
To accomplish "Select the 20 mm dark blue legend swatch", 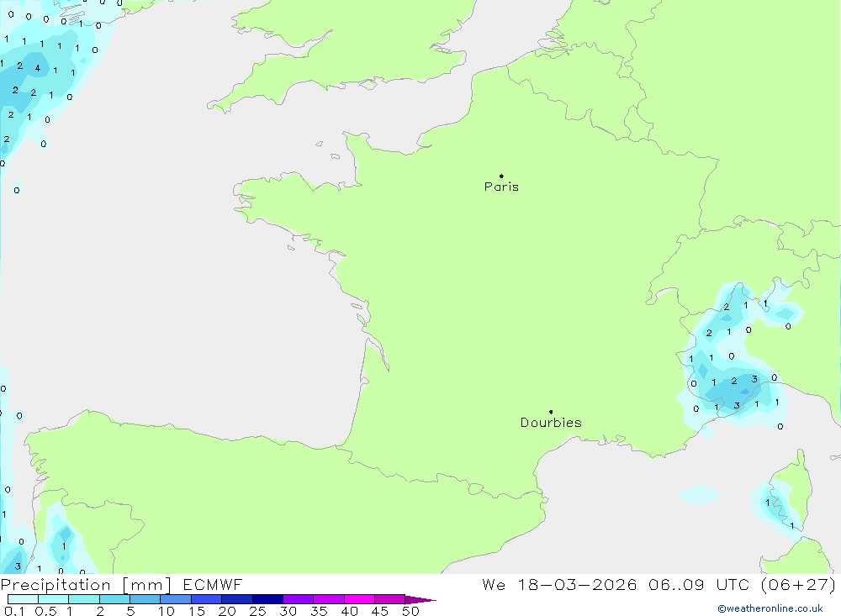I will (236, 599).
